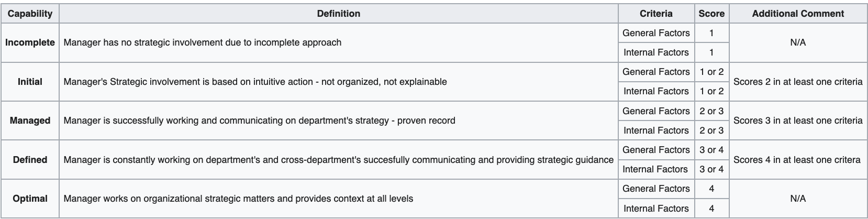Select the Defined capability row label
This screenshot has height=219, width=868.
30,160
